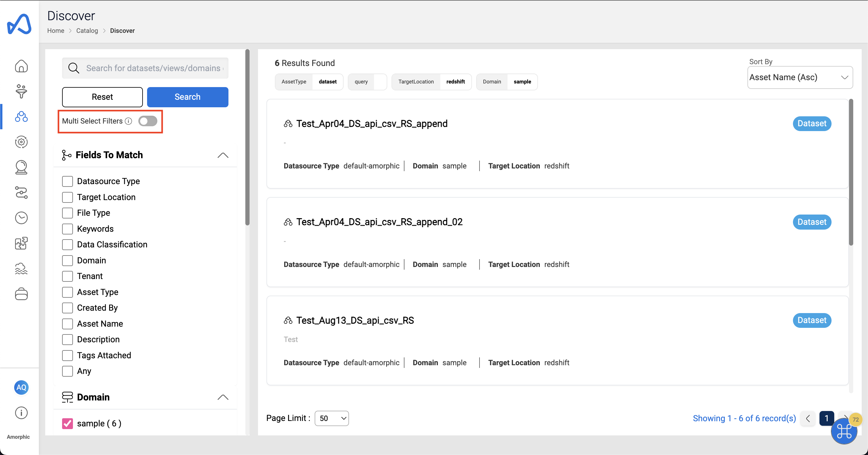The width and height of the screenshot is (868, 455).
Task: Click the dataset icon beside Test_Apr04_DS_api_csv_RS_append
Action: click(x=288, y=124)
